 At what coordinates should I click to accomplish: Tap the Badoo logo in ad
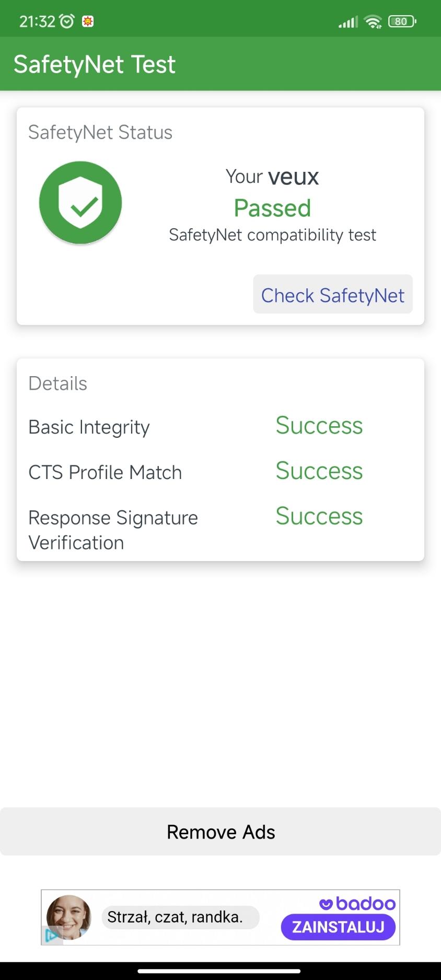pyautogui.click(x=358, y=903)
